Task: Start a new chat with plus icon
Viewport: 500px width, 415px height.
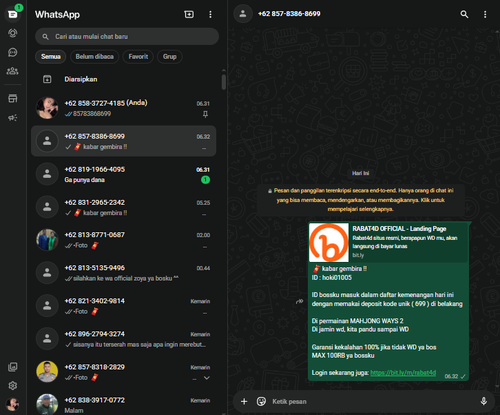Action: [x=189, y=14]
